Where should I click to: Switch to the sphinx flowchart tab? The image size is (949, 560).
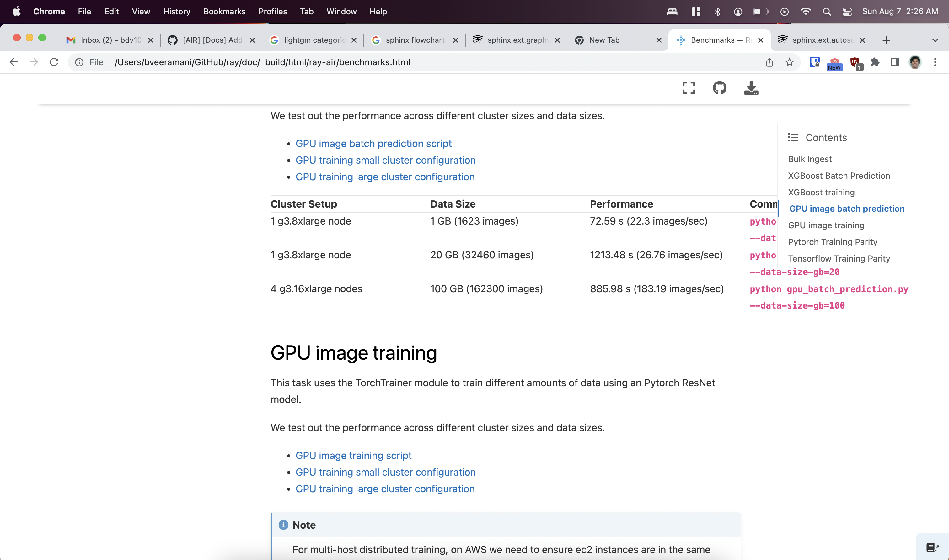point(415,40)
